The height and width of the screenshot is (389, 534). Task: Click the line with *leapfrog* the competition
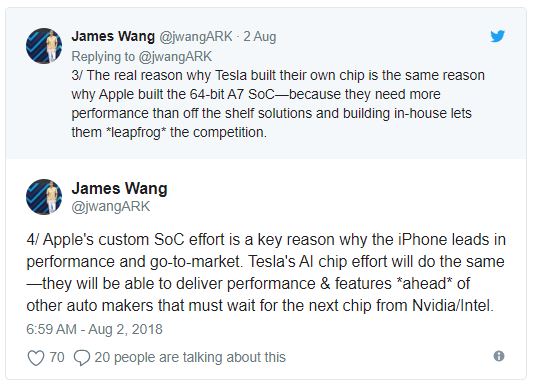pos(169,132)
